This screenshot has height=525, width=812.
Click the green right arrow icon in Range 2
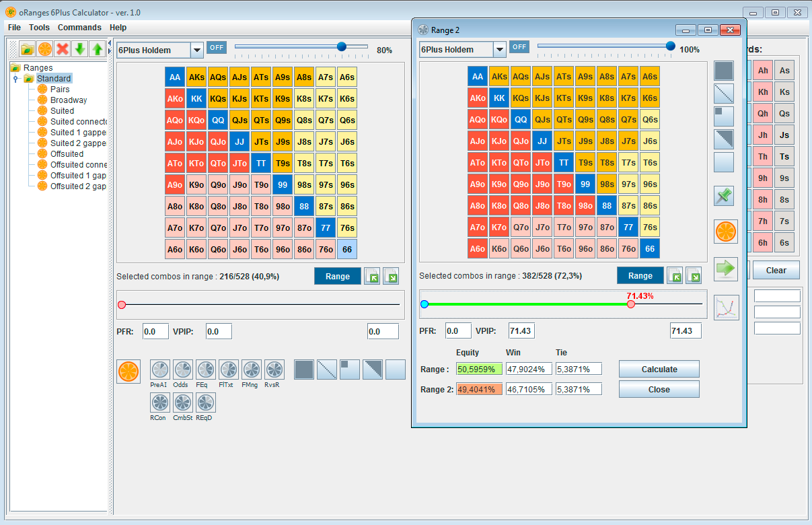[726, 269]
